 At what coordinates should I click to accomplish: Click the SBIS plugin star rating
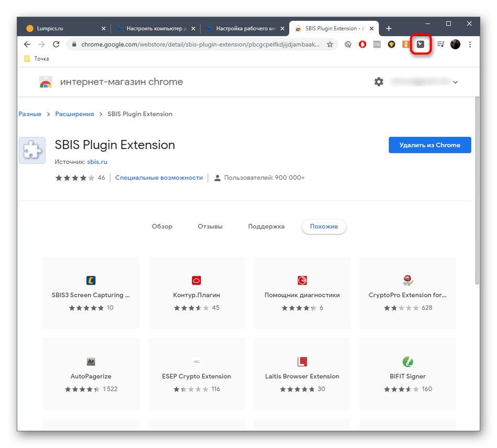tap(75, 178)
